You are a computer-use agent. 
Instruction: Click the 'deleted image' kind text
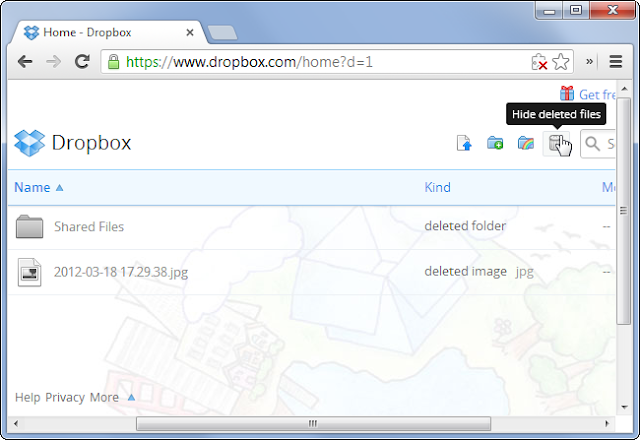point(466,271)
